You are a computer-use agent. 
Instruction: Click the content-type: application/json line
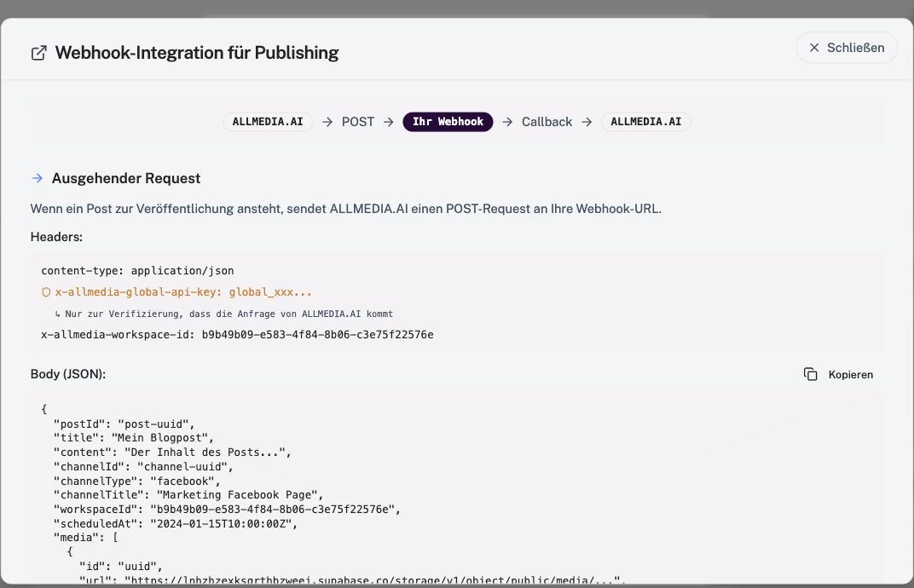pyautogui.click(x=137, y=271)
